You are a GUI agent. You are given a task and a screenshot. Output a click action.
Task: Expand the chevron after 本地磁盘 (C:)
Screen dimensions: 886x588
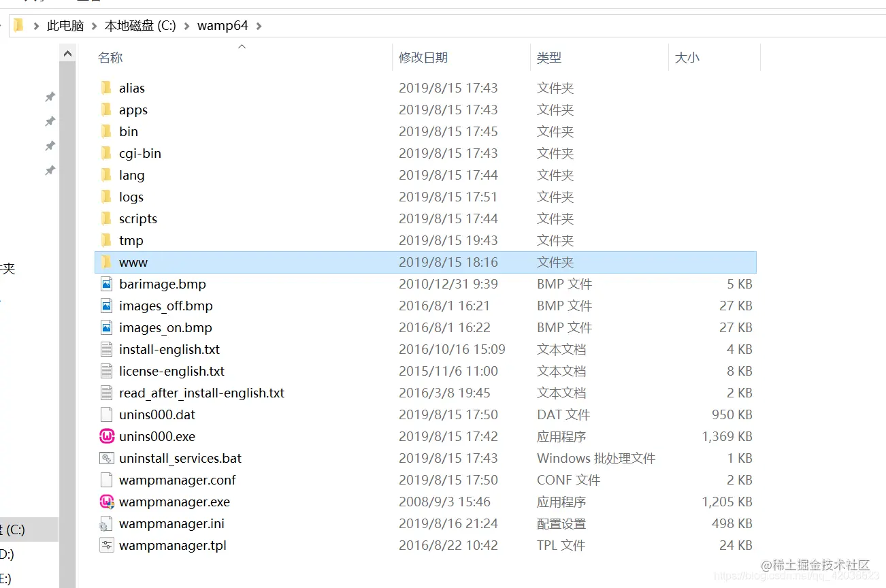point(186,26)
